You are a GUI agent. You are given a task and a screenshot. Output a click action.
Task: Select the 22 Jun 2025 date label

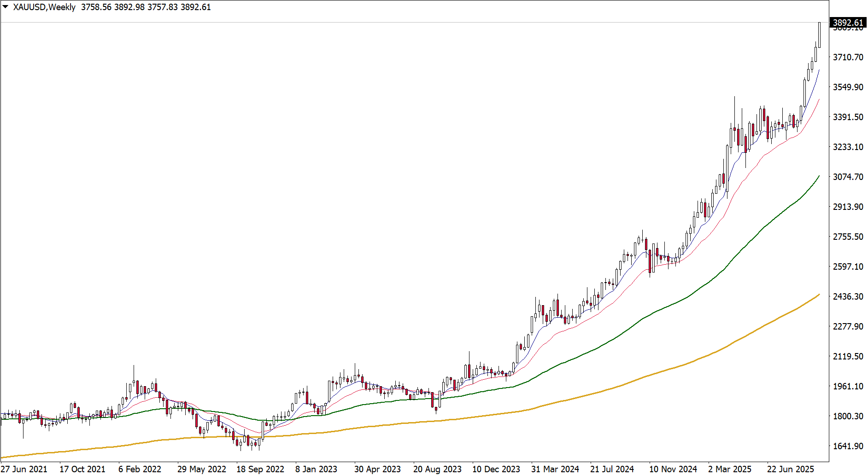coord(791,469)
